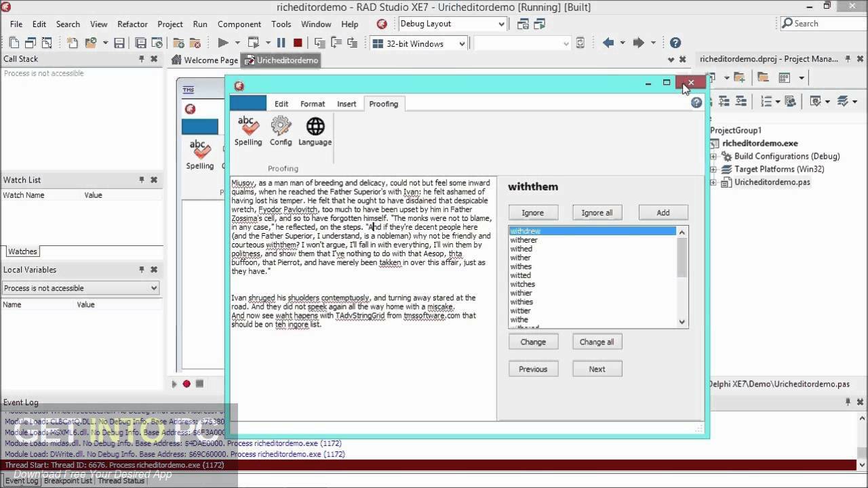Image resolution: width=868 pixels, height=488 pixels.
Task: Click the Change button
Action: [533, 342]
